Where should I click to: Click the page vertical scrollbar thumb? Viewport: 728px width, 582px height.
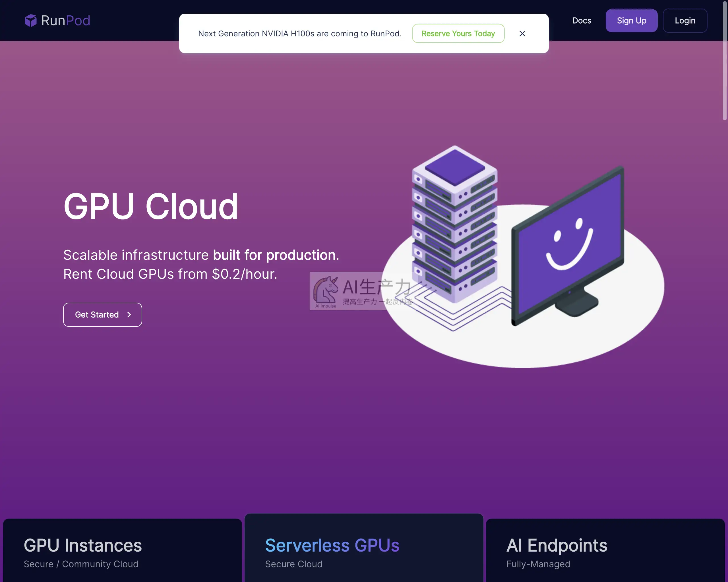click(x=725, y=61)
